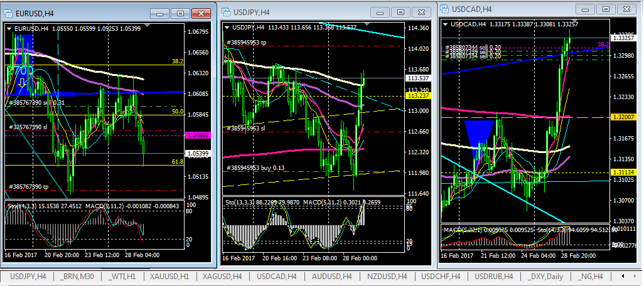Viewport: 644px width, 286px height.
Task: Click yellow price label 1.32007
Action: coord(622,117)
